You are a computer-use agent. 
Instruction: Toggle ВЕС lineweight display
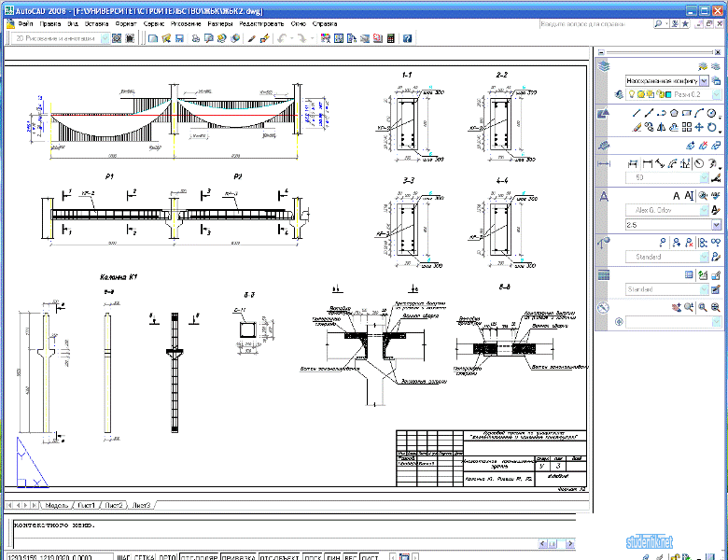pos(351,557)
